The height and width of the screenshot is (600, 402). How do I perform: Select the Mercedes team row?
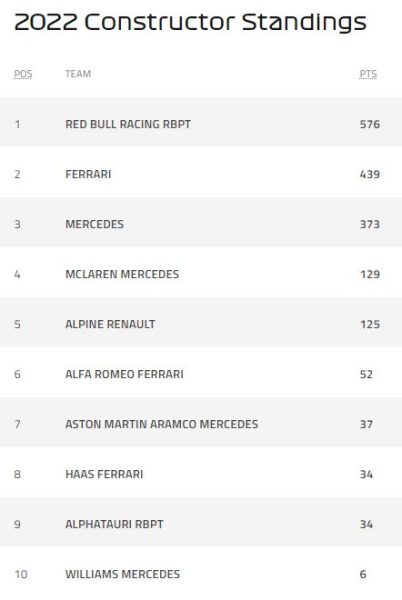[x=201, y=224]
